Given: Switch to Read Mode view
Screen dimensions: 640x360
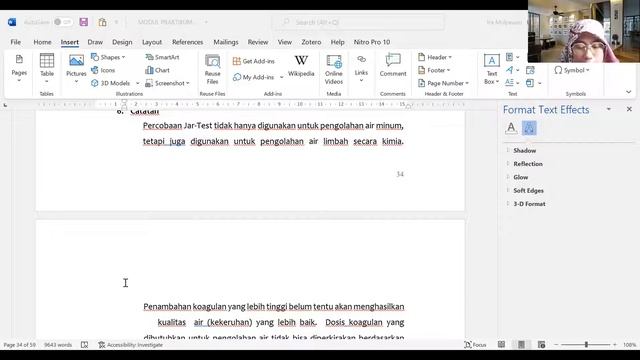Looking at the screenshot, I should pos(501,345).
